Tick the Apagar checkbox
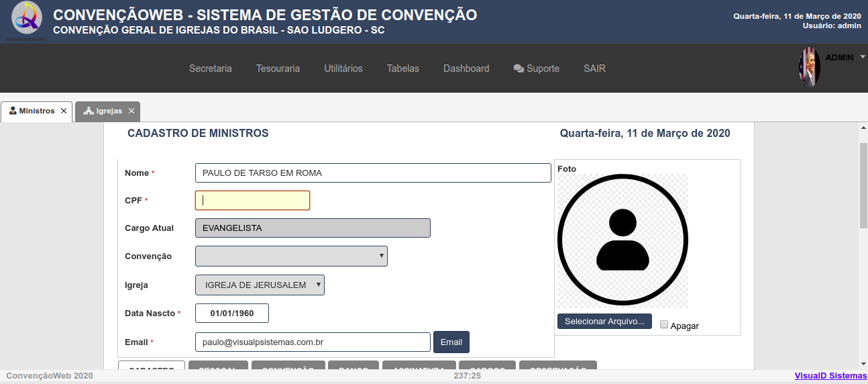Screen dimensions: 868x384 point(664,324)
